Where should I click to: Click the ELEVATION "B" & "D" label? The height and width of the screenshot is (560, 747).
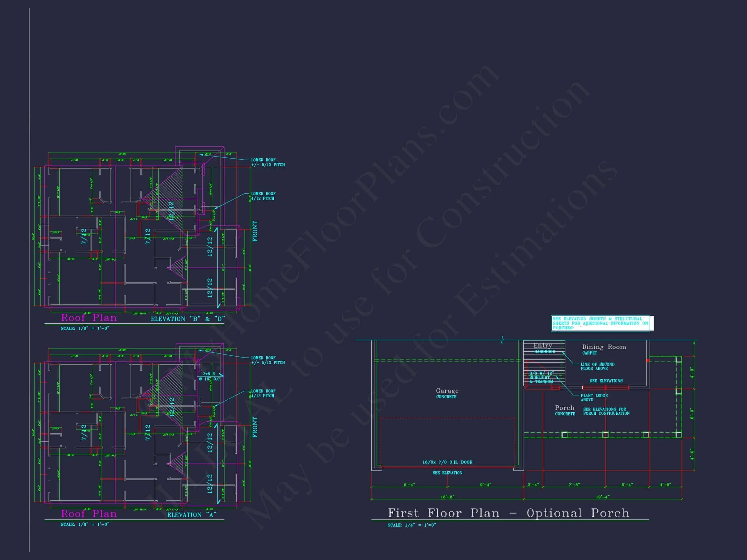coord(188,319)
